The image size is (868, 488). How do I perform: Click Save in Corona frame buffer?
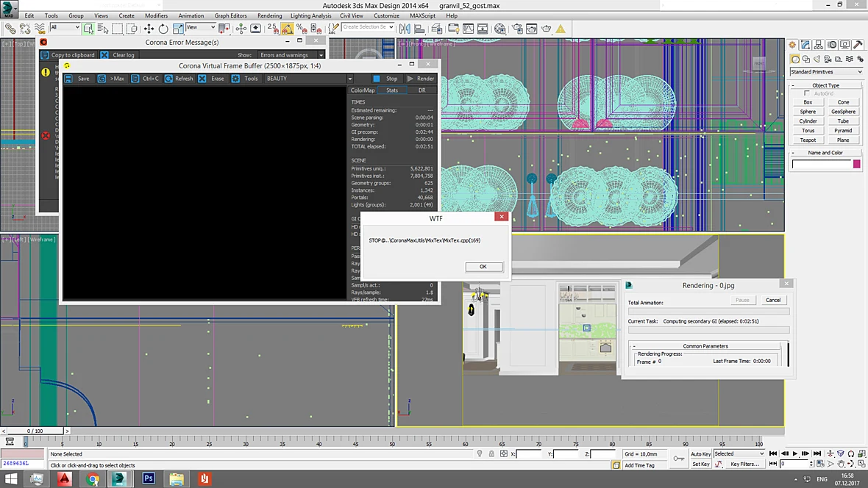77,79
